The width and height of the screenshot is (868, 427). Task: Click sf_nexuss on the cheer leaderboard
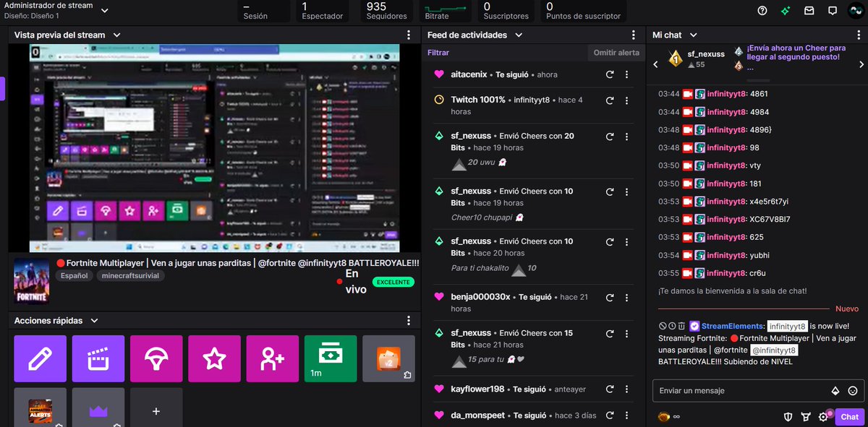coord(706,54)
